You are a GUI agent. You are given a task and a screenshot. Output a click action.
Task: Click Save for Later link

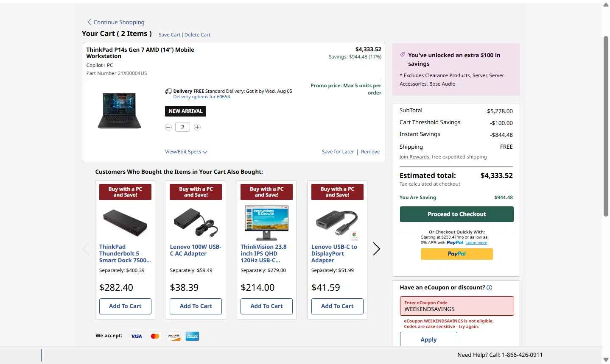(338, 152)
